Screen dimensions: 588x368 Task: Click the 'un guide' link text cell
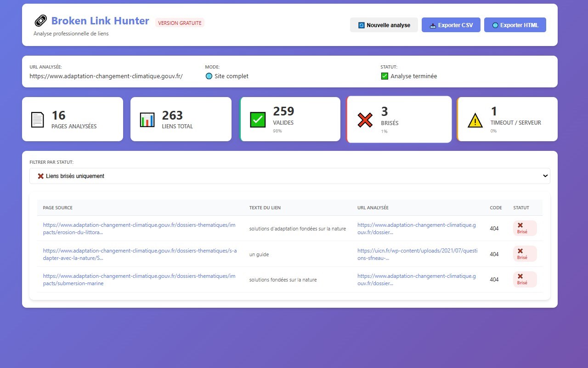(259, 254)
